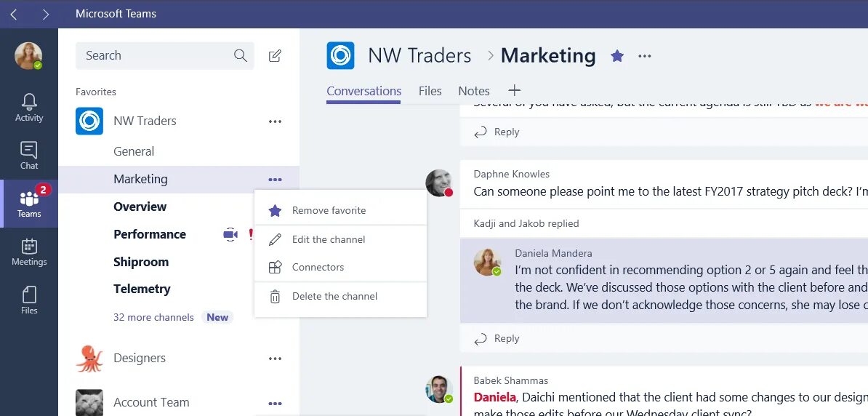Switch to the Conversations tab
This screenshot has width=868, height=416.
(363, 91)
